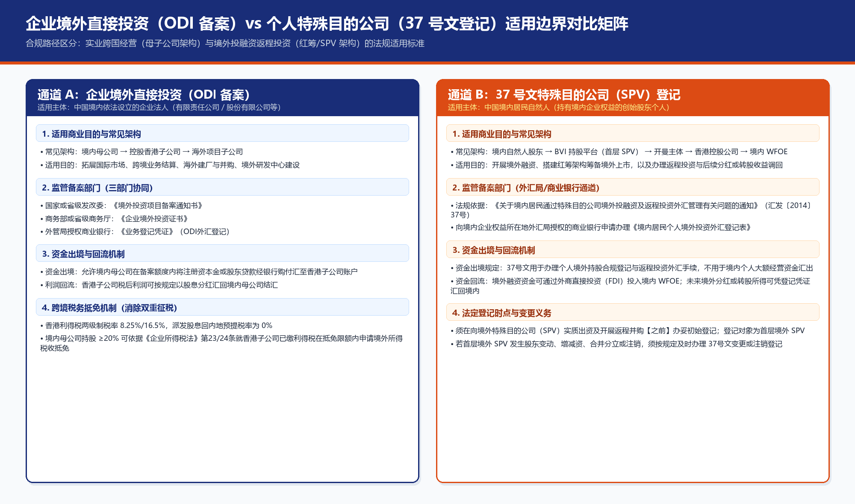Click section 4. 法定登记时点与变更义务
This screenshot has width=855, height=504.
pos(633,312)
